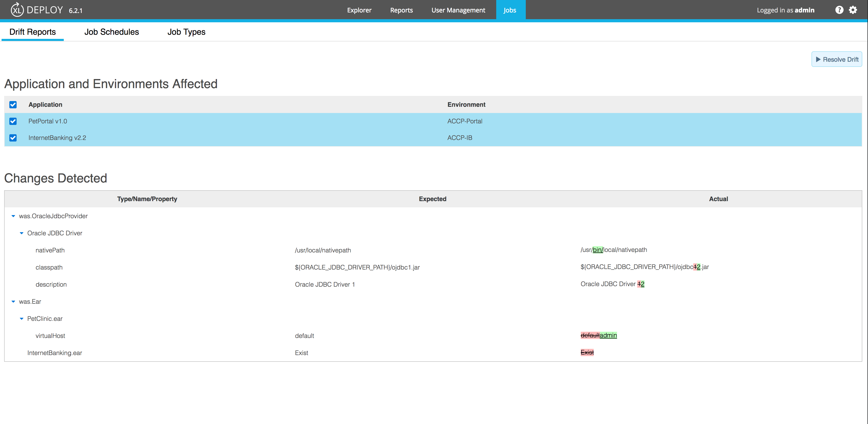The image size is (868, 424).
Task: Click expected 'Oracle JDBC Driver 1' value
Action: (x=325, y=285)
